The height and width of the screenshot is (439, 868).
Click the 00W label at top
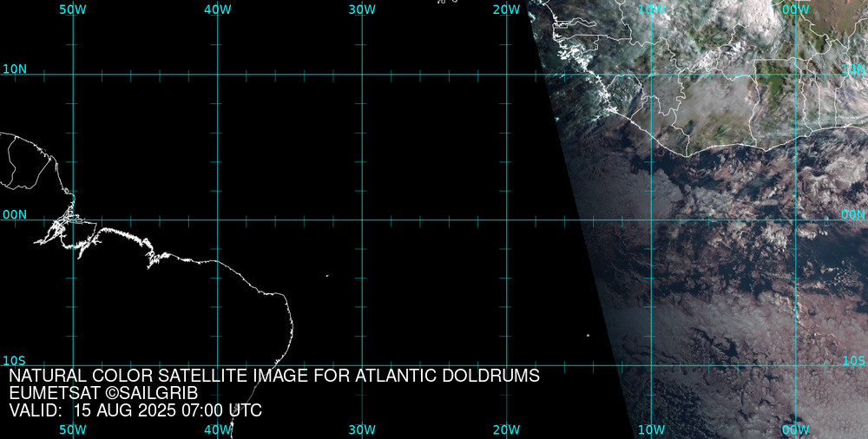pos(796,10)
